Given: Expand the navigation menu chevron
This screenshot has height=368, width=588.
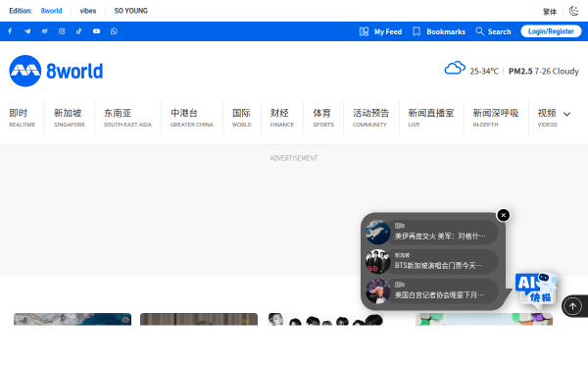Looking at the screenshot, I should (567, 114).
